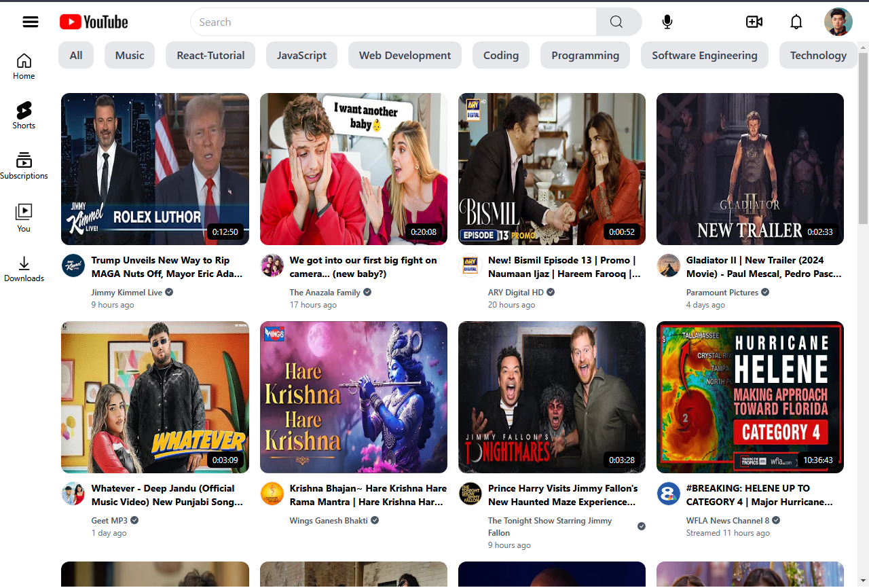
Task: Open The Anazala Family channel avatar
Action: point(272,265)
